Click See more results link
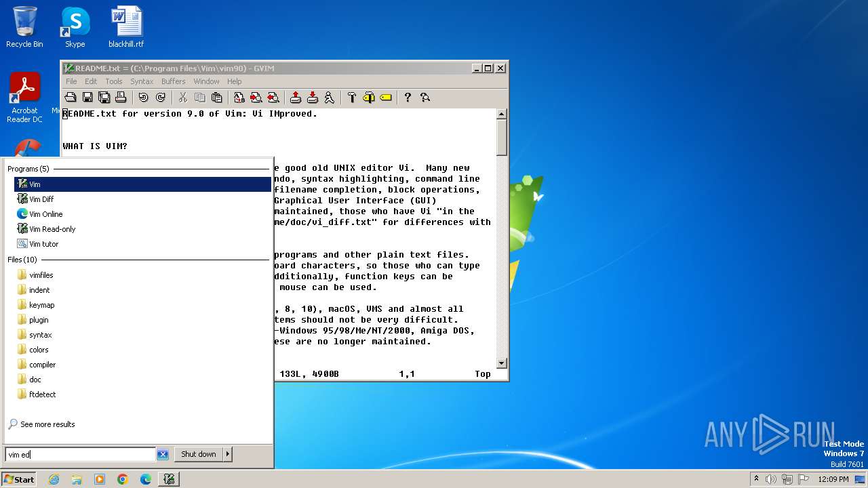The width and height of the screenshot is (868, 488). click(41, 424)
